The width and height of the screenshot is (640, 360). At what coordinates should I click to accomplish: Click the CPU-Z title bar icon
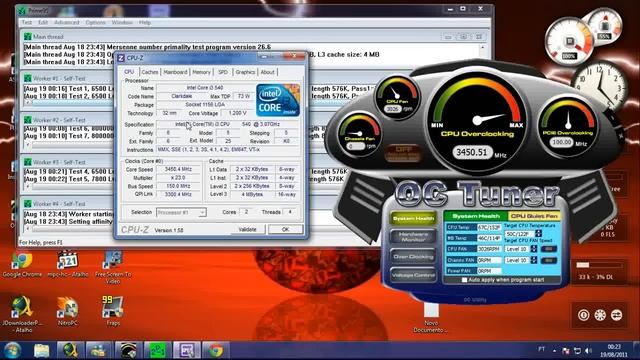click(x=121, y=58)
